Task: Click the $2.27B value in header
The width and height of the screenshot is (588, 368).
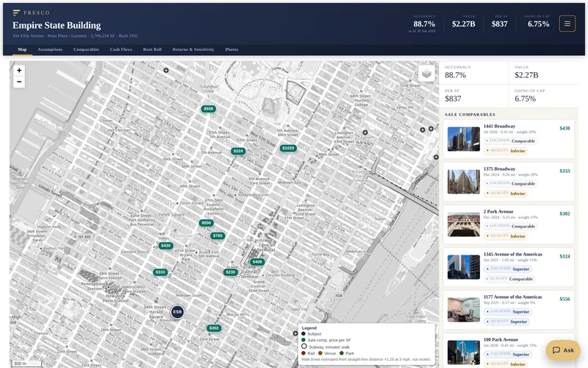Action: (x=464, y=24)
